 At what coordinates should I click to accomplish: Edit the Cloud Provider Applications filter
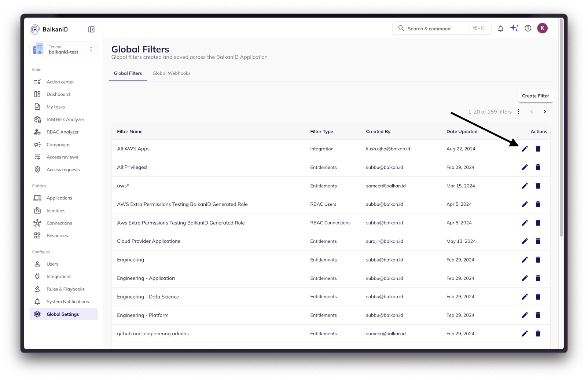tap(525, 241)
